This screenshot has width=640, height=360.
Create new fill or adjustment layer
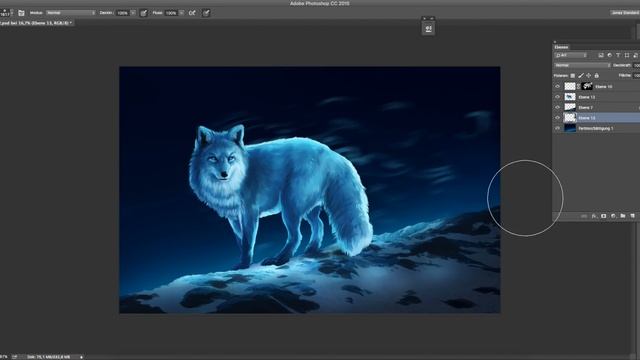(x=613, y=216)
